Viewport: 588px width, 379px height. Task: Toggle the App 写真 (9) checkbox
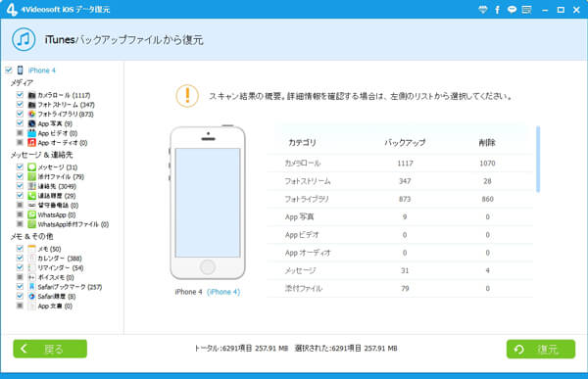click(20, 123)
